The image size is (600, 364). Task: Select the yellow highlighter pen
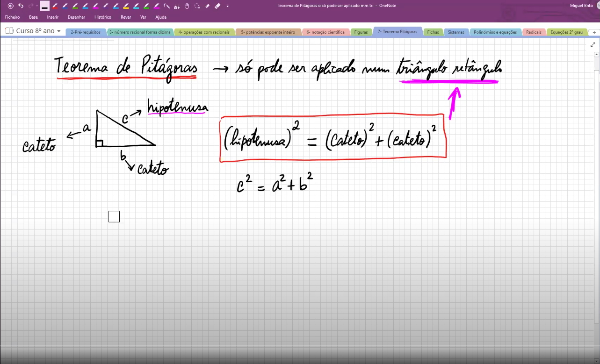pyautogui.click(x=126, y=6)
